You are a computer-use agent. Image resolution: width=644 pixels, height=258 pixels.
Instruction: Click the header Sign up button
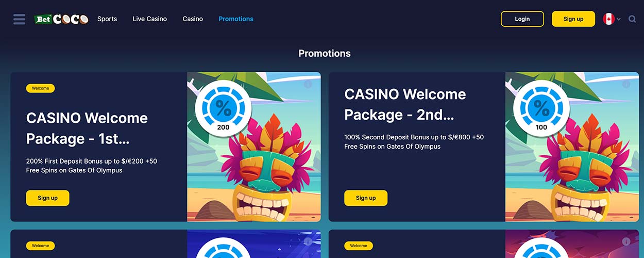click(x=573, y=19)
